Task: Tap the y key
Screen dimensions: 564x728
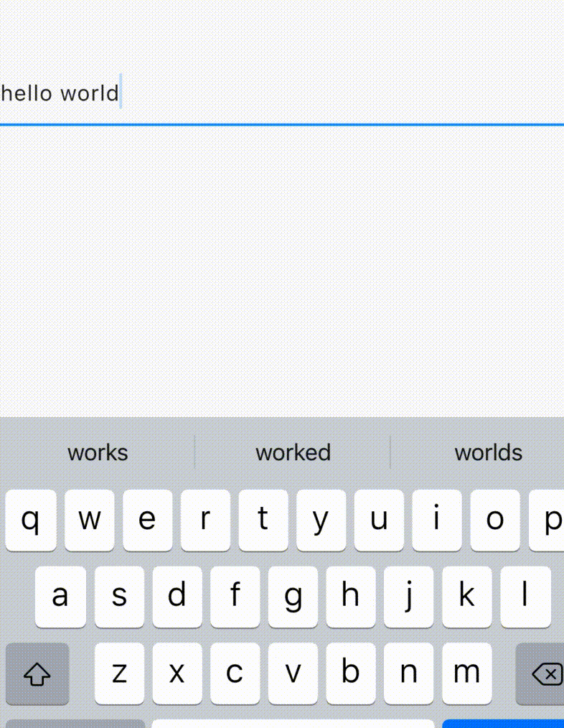Action: [321, 520]
